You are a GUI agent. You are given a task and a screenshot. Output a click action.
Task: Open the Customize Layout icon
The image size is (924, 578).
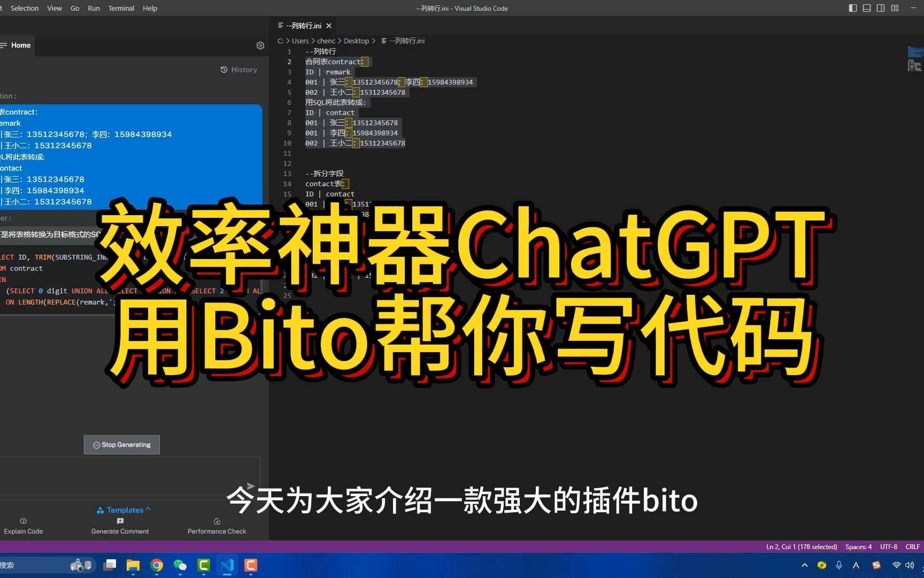coord(895,8)
